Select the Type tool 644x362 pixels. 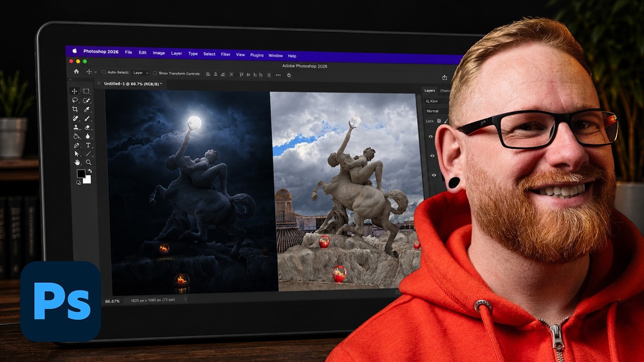point(88,145)
